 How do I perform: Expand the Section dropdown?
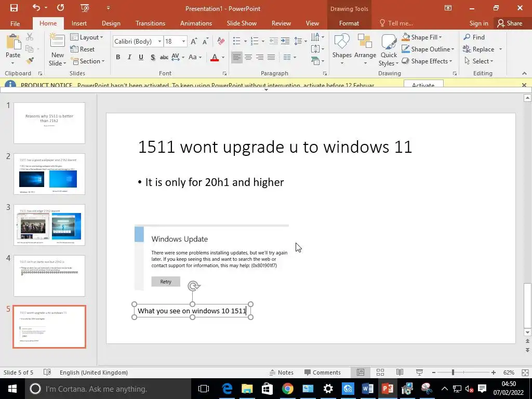point(87,61)
